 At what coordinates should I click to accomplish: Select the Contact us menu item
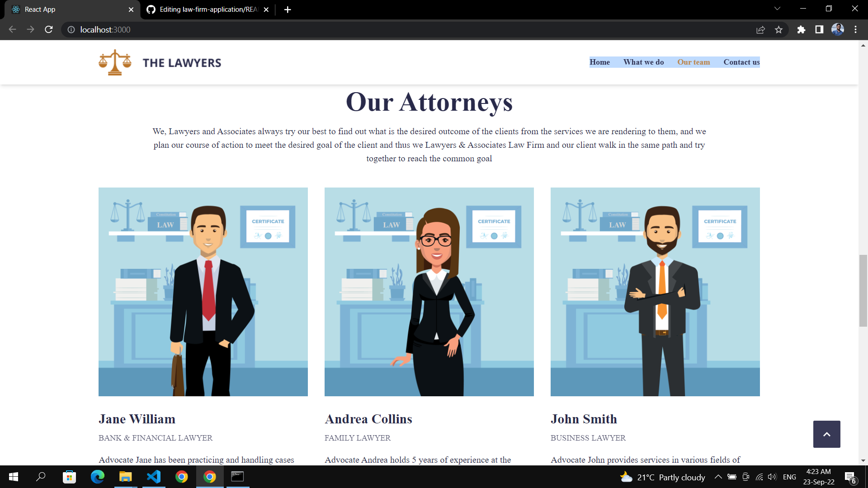[741, 62]
